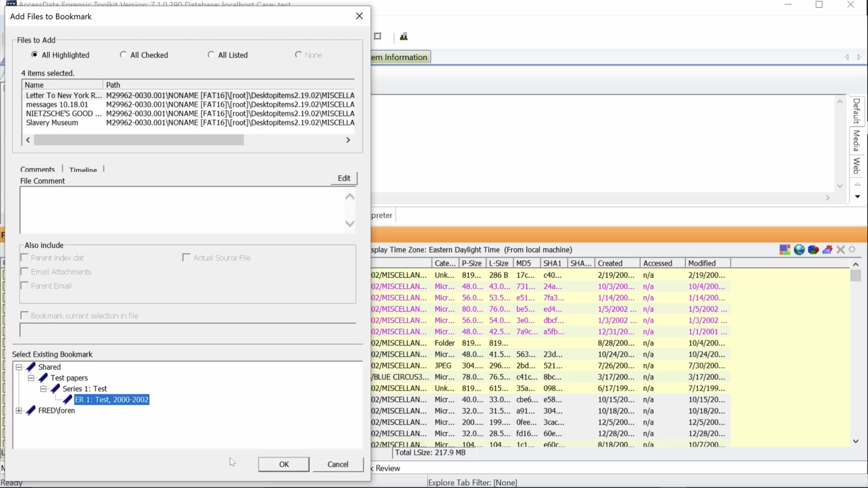The image size is (868, 488).
Task: Click OK to confirm bookmark addition
Action: click(x=284, y=464)
